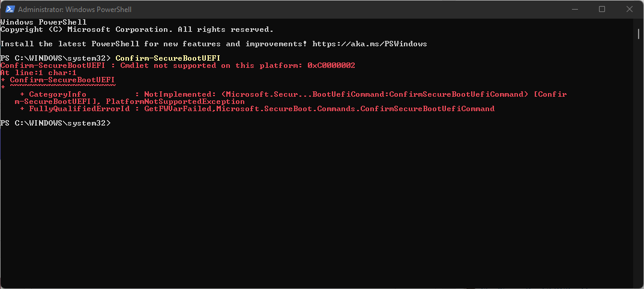The width and height of the screenshot is (644, 289).
Task: Maximize the PowerShell window
Action: coord(602,10)
